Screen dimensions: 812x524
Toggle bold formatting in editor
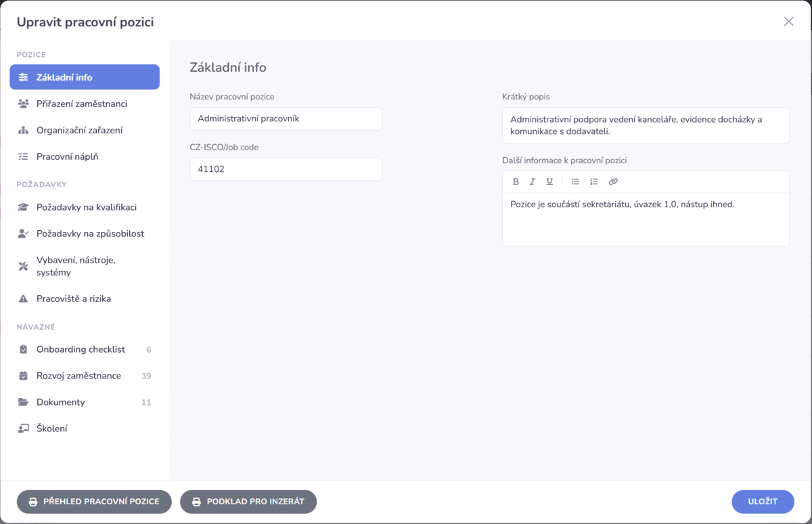[516, 181]
